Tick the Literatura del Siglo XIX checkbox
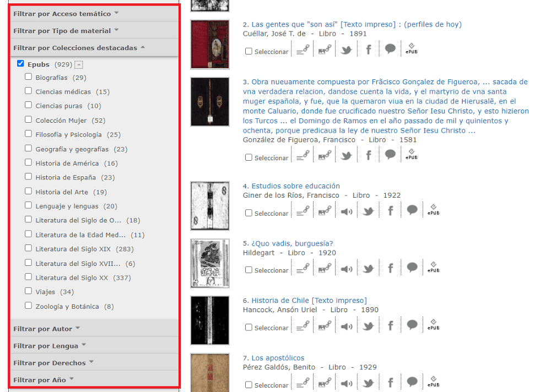The image size is (551, 392). point(29,248)
